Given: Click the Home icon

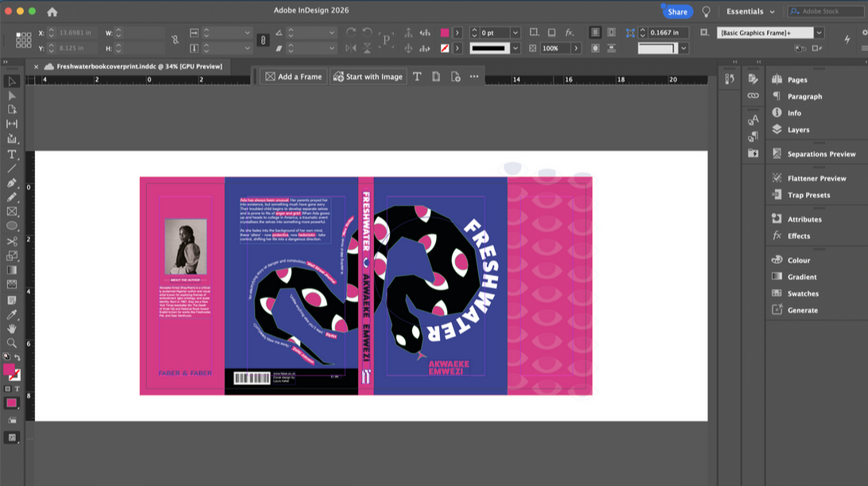Looking at the screenshot, I should tap(52, 12).
